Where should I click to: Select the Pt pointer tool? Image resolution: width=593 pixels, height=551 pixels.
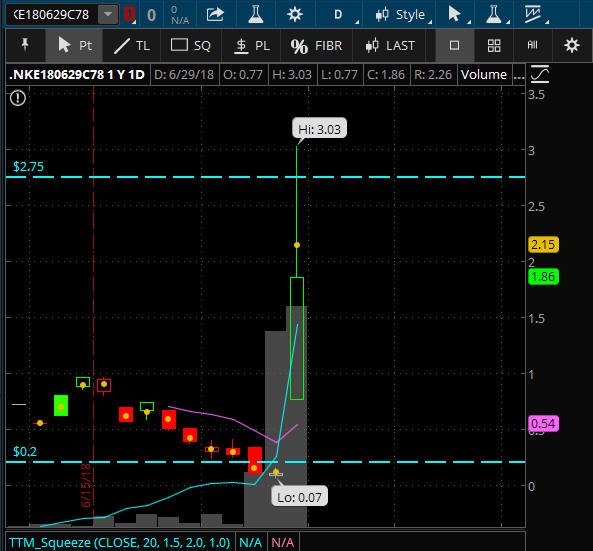pyautogui.click(x=74, y=45)
